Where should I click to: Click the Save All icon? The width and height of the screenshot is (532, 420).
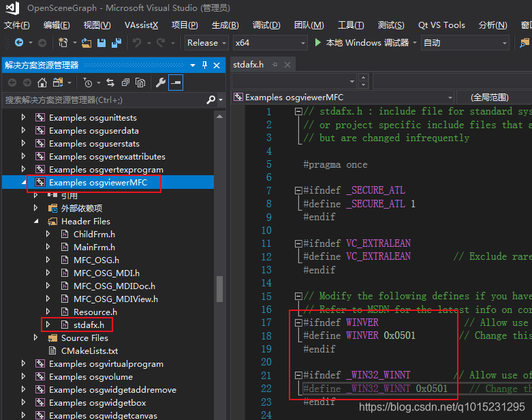[116, 43]
